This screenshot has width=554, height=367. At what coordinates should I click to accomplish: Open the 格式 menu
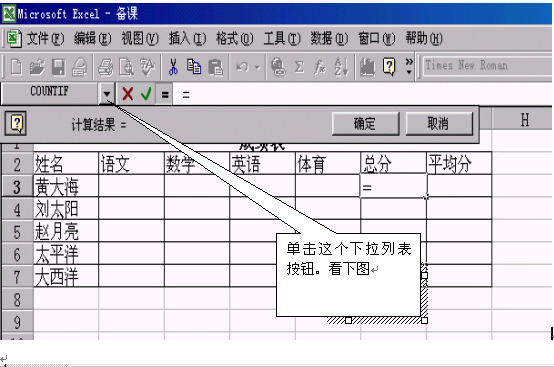(x=235, y=38)
